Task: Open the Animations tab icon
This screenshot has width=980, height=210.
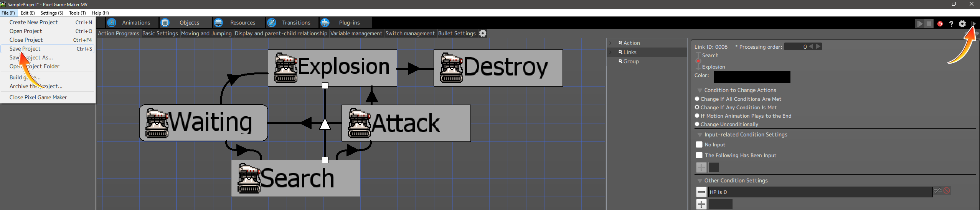Action: click(x=112, y=23)
